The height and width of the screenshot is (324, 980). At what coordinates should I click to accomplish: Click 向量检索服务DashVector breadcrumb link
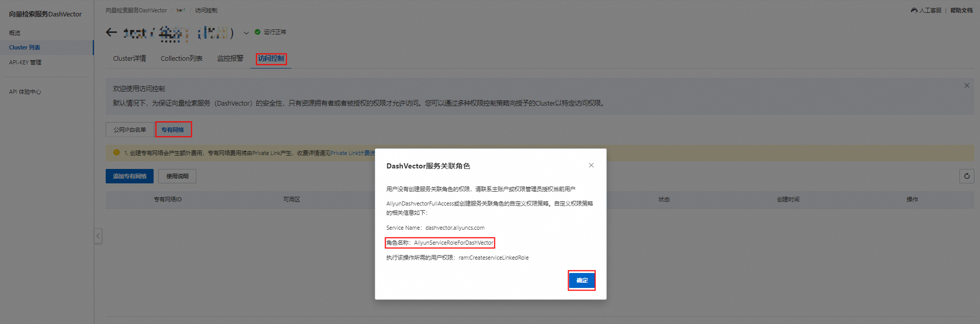pyautogui.click(x=136, y=10)
